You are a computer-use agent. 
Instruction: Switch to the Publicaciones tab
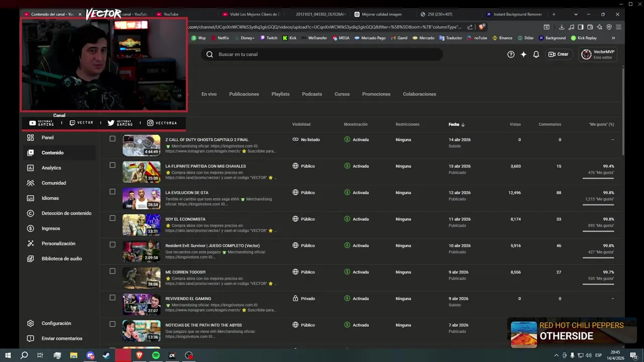click(x=244, y=94)
